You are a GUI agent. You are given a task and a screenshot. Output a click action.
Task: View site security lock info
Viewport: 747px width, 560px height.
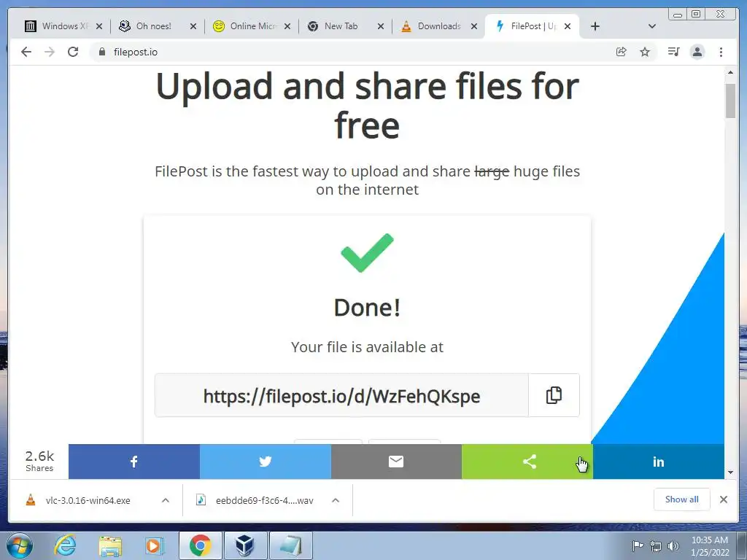tap(102, 52)
